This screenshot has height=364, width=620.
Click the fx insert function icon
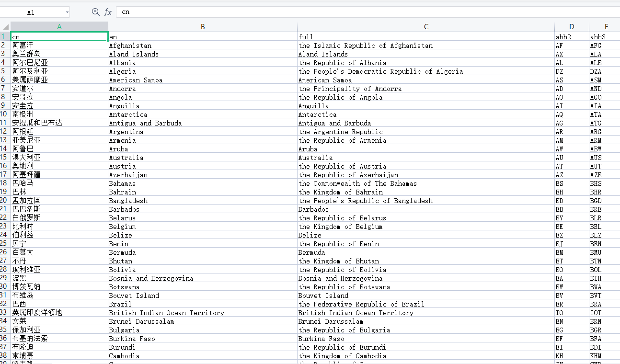tap(108, 12)
